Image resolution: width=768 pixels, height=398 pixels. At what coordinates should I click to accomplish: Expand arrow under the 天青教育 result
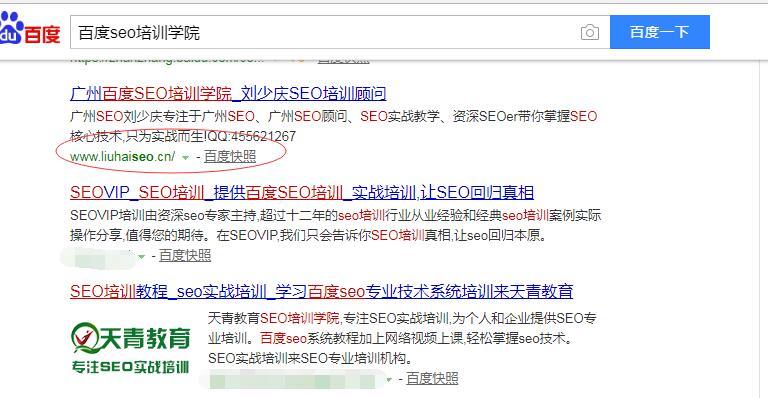[389, 379]
